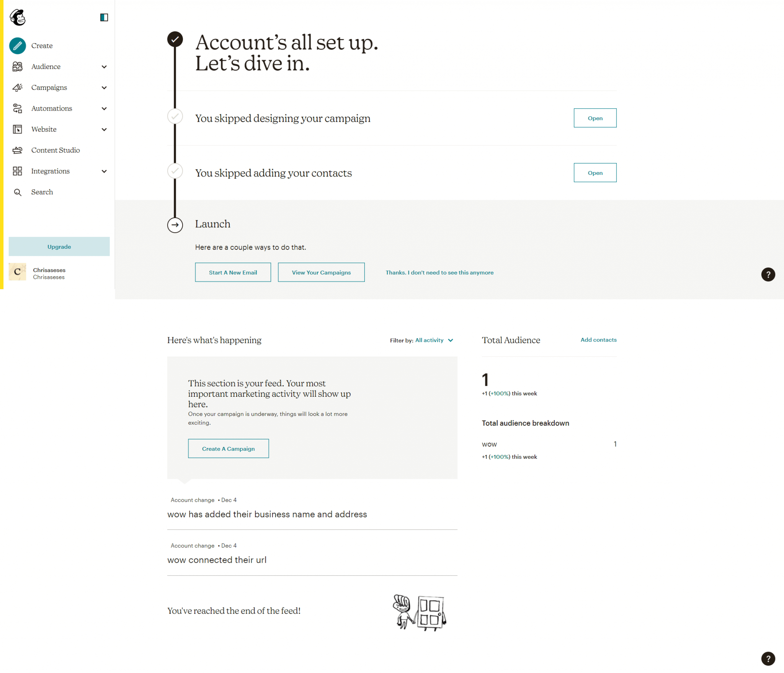Click Add contacts link top right
784x673 pixels.
pos(597,339)
